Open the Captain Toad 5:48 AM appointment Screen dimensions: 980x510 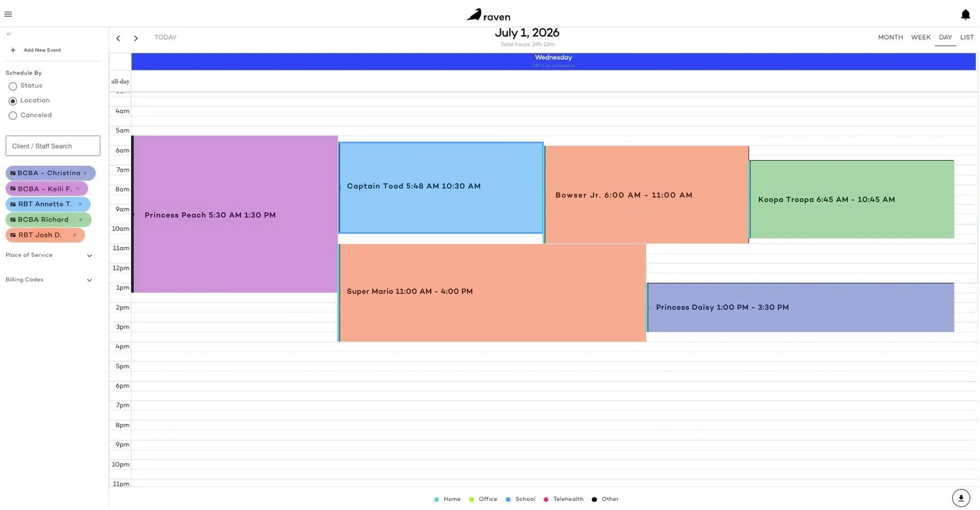tap(441, 188)
